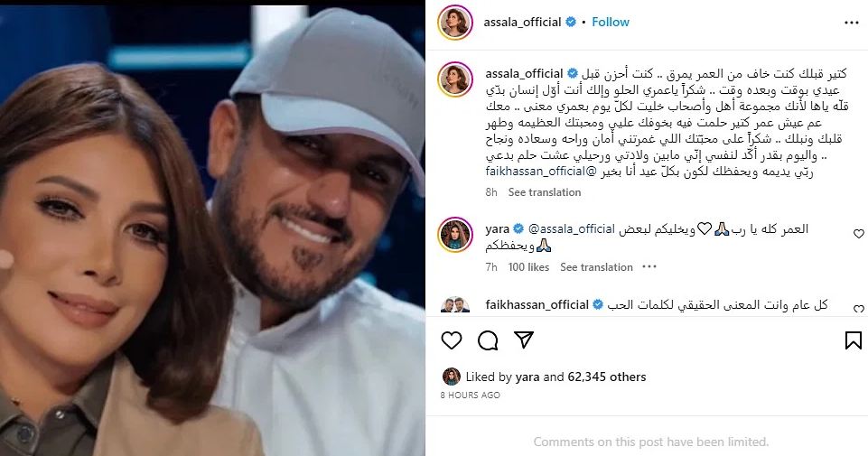Open the three-dot more options menu
Screen dimensions: 868x456
click(852, 23)
